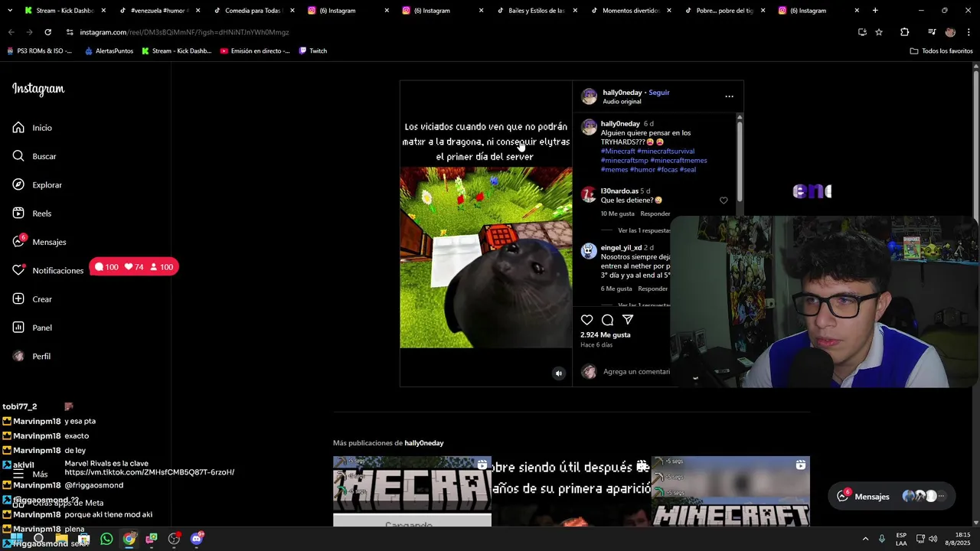Reply to l30nardo.as comment
The image size is (980, 551).
pyautogui.click(x=655, y=214)
